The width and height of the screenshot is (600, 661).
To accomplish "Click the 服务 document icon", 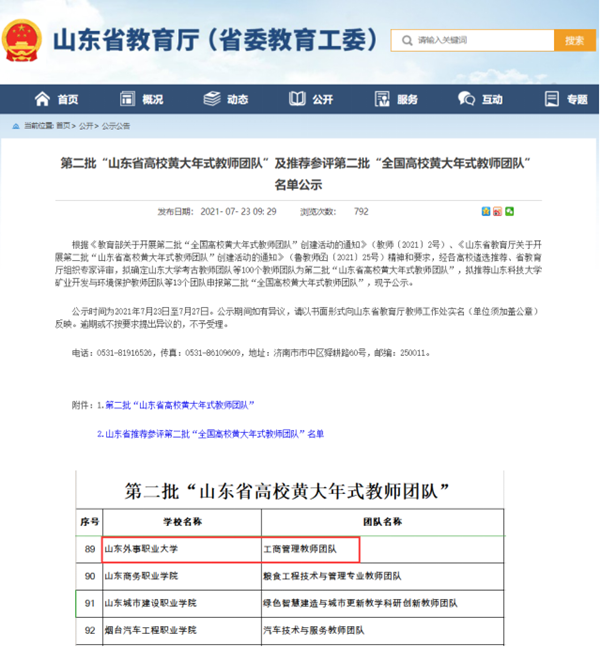I will [382, 99].
